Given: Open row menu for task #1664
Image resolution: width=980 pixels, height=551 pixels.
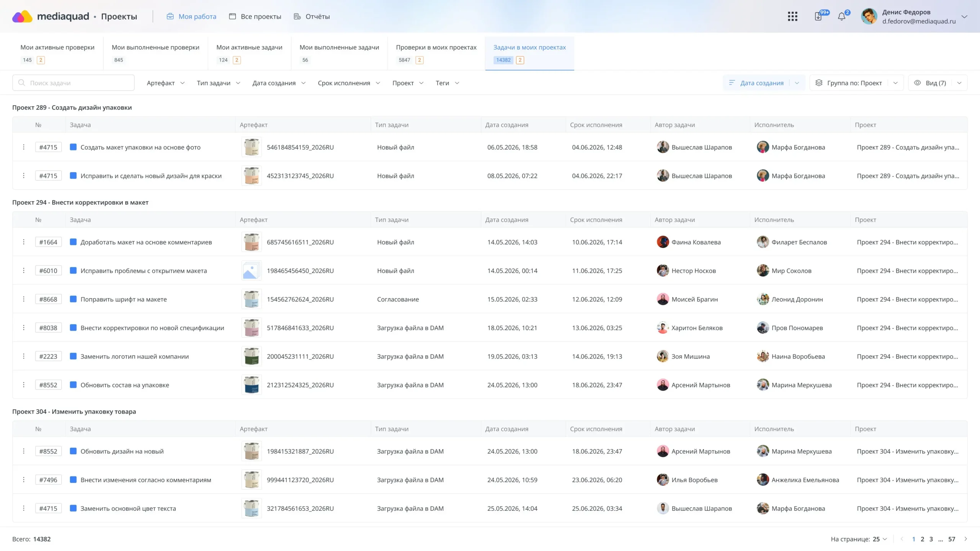Looking at the screenshot, I should (x=24, y=242).
